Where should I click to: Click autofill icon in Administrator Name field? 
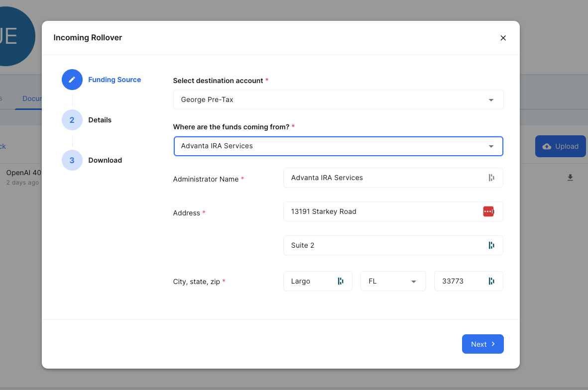click(x=491, y=178)
